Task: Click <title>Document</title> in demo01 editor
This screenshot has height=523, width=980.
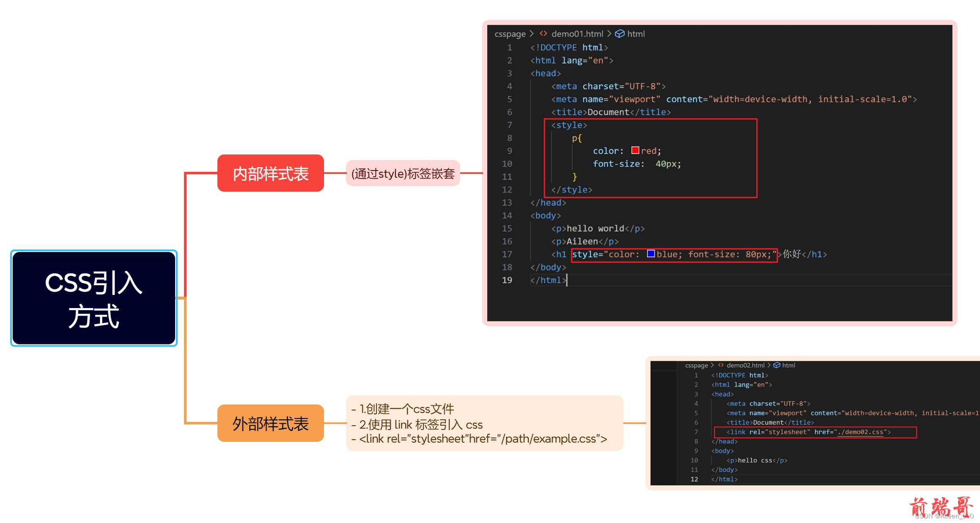Action: coord(611,112)
